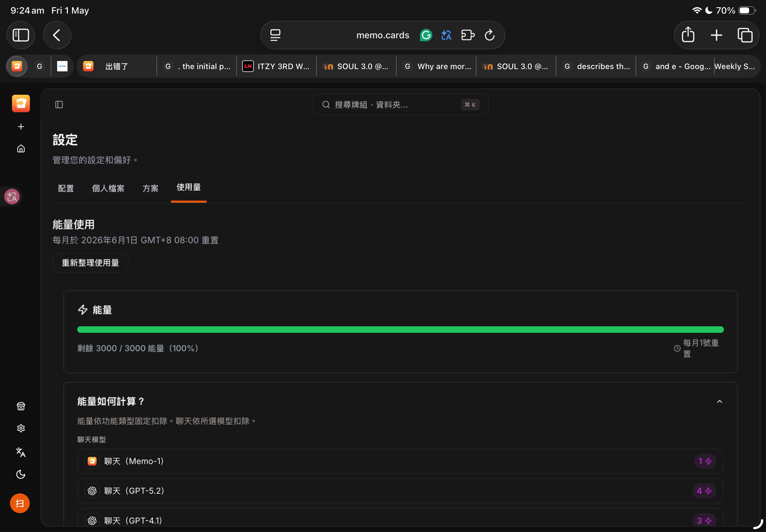The image size is (766, 532).
Task: Switch to 'Why are mor...' tab
Action: click(436, 66)
